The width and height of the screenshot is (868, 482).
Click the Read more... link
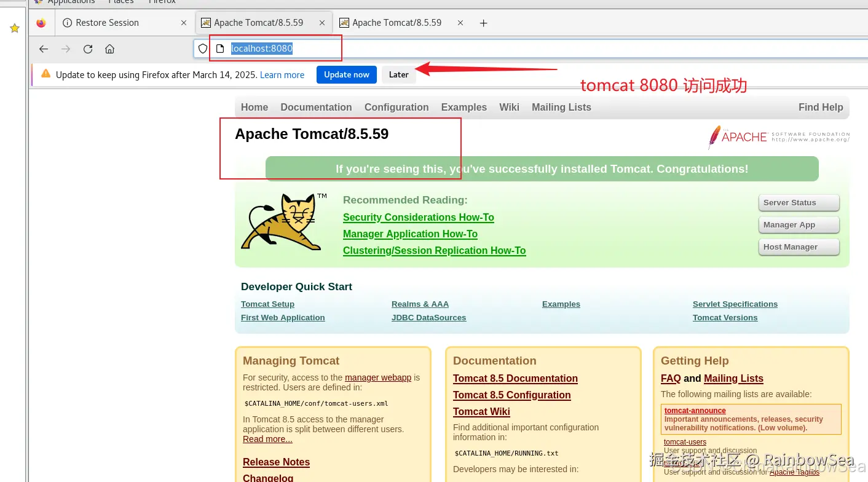click(x=267, y=439)
